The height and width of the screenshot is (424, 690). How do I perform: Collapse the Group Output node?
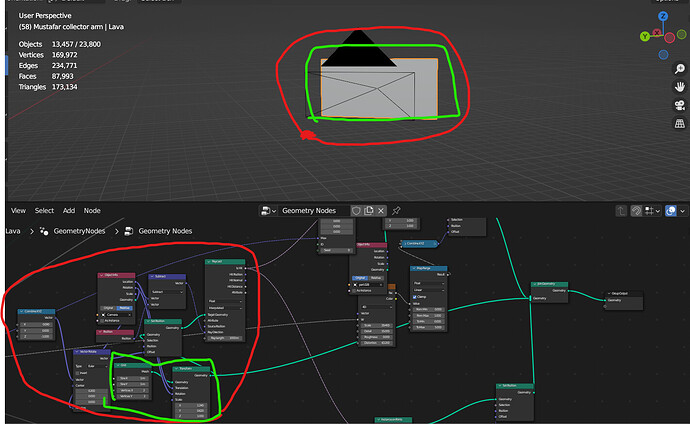[609, 293]
